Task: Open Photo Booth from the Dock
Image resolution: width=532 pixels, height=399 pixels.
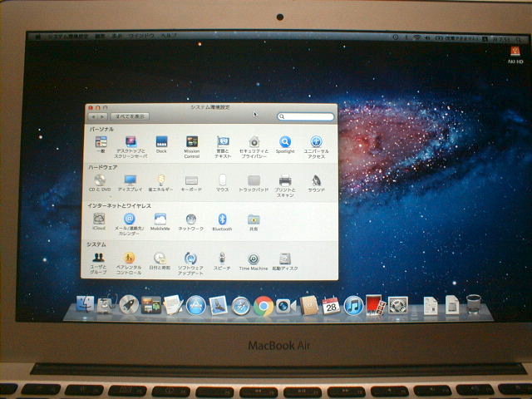Action: (x=375, y=305)
